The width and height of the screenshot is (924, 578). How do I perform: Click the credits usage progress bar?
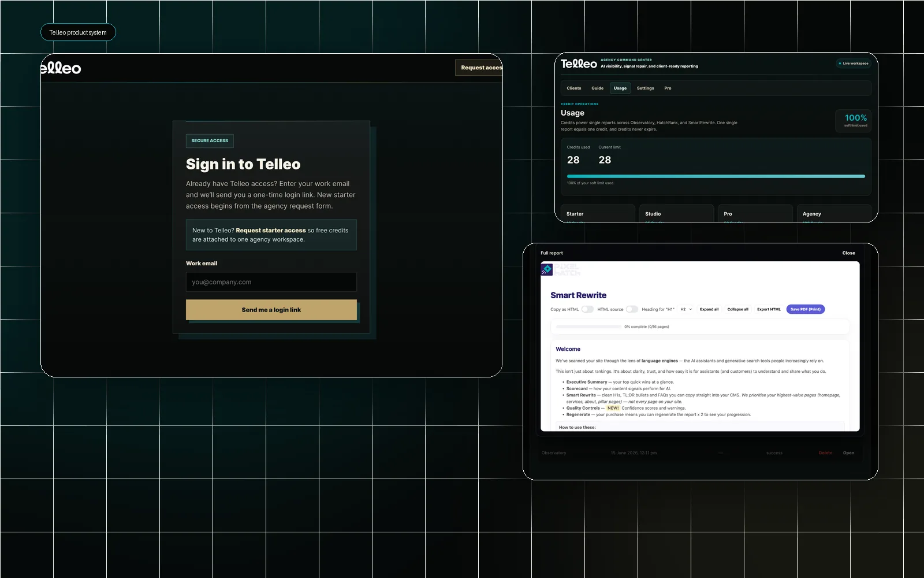point(716,176)
